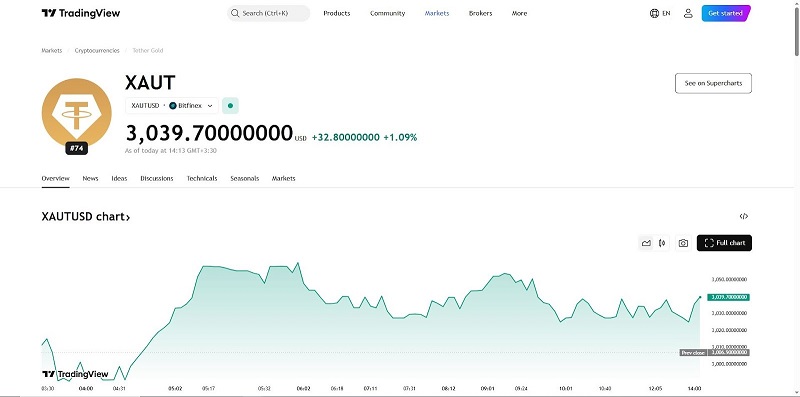This screenshot has height=397, width=800.
Task: Click the XAUT title heading
Action: point(150,83)
